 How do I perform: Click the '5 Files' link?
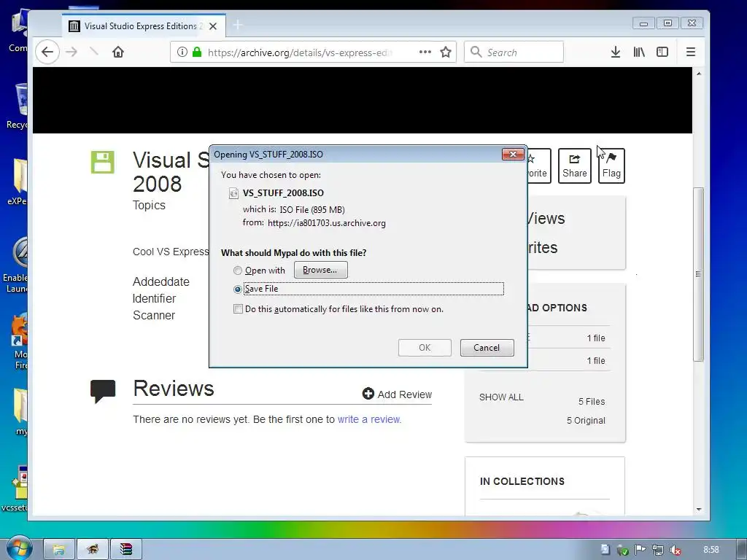coord(592,402)
